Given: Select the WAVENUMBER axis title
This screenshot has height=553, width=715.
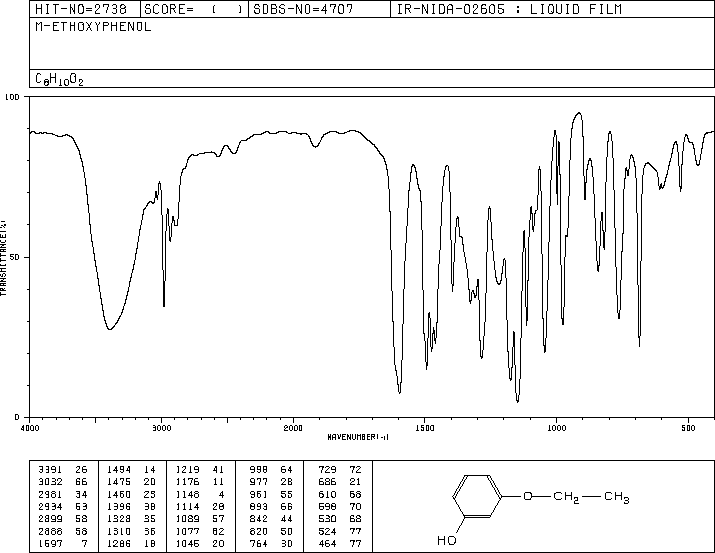Looking at the screenshot, I should (358, 437).
